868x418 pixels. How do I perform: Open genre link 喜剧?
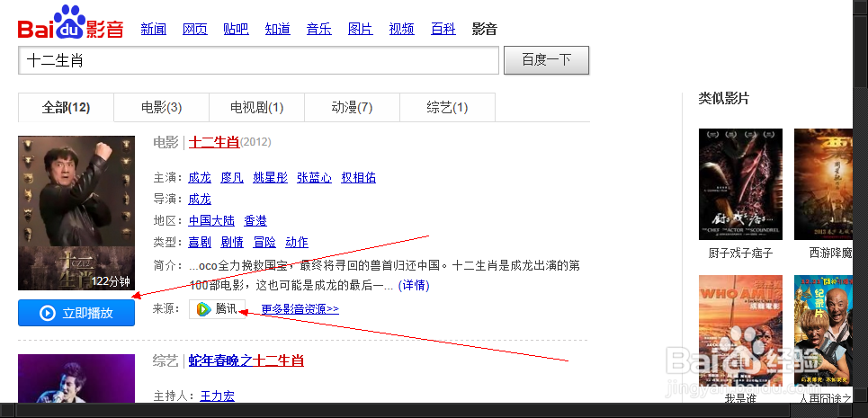tap(200, 242)
